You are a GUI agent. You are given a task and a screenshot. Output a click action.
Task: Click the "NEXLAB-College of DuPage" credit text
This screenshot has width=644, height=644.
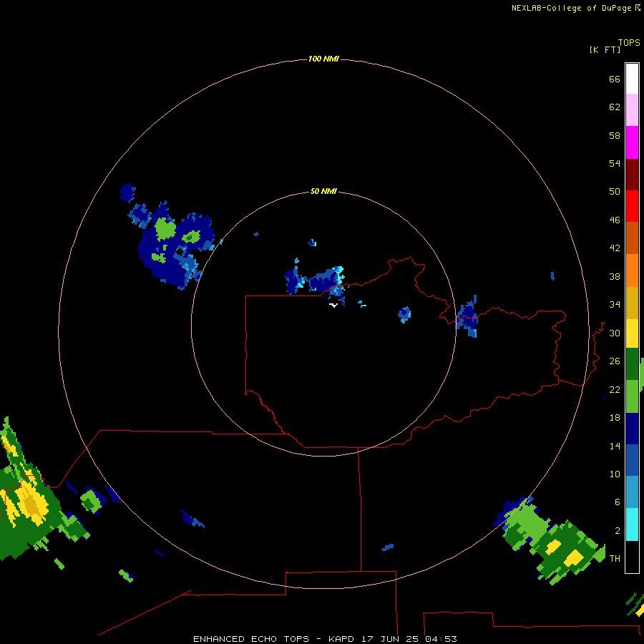click(x=571, y=8)
